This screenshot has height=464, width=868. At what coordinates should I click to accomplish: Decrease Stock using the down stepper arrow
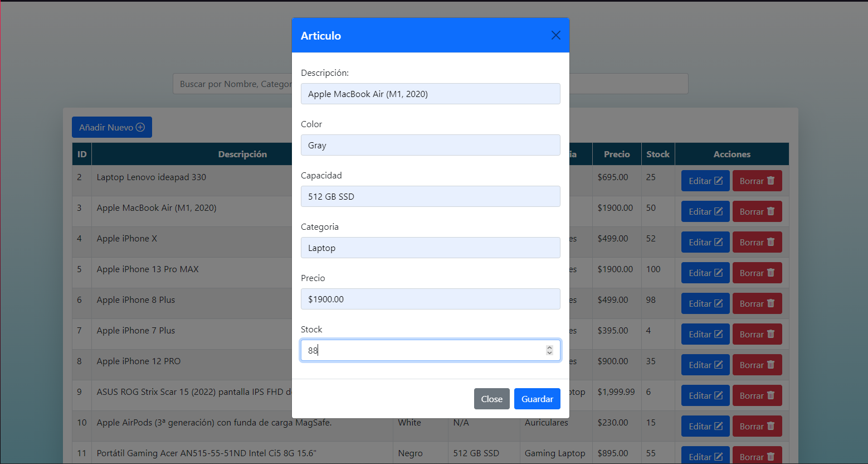coord(550,353)
